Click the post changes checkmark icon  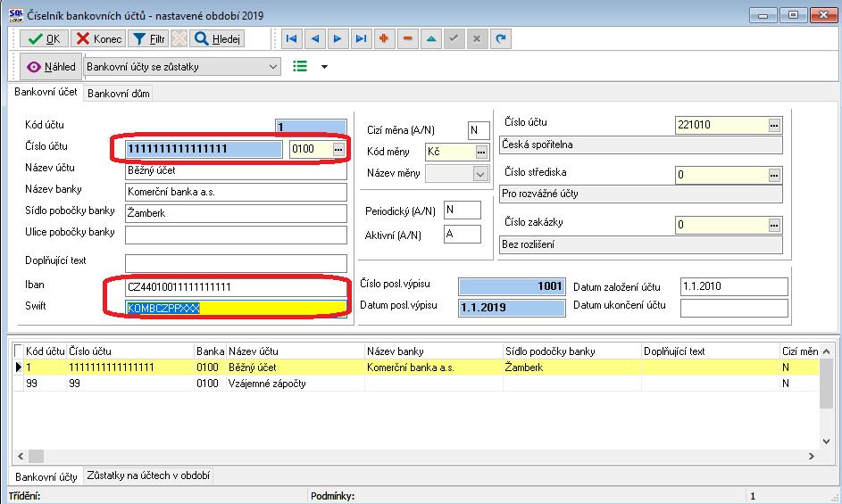coord(454,38)
